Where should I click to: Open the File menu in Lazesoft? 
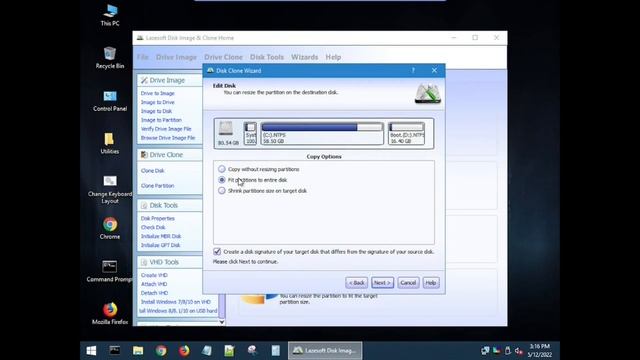142,57
